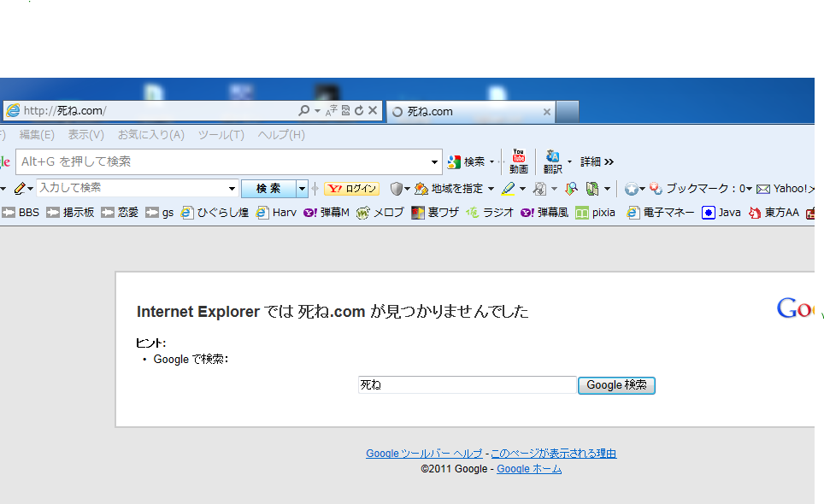Expand the address bar search dropdown arrow
This screenshot has height=504, width=824.
click(317, 110)
